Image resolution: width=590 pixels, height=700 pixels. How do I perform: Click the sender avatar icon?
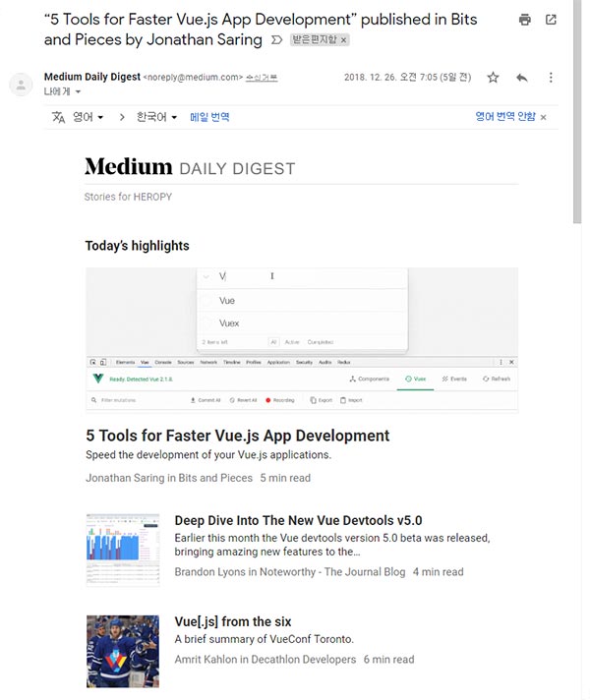coord(21,85)
